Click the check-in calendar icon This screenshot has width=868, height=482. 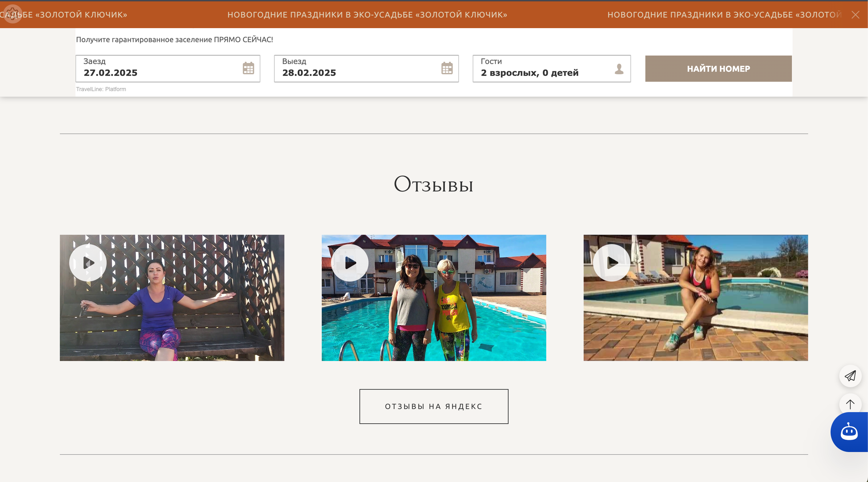(x=248, y=68)
